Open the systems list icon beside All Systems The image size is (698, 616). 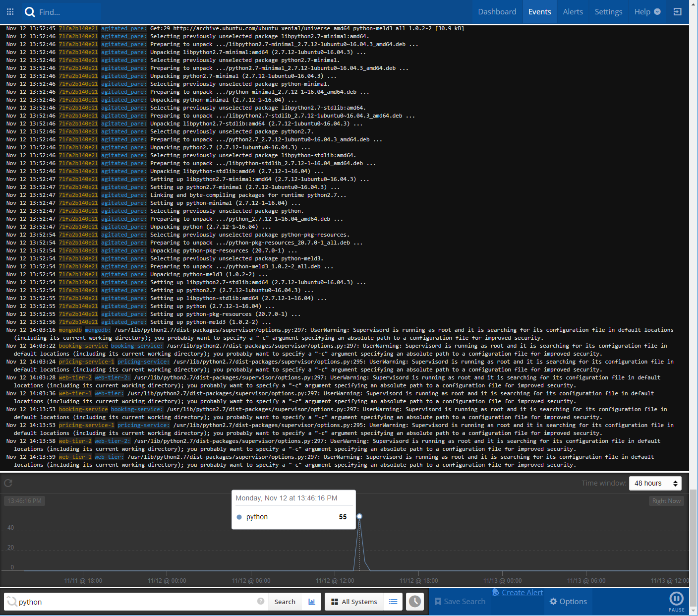coord(393,601)
